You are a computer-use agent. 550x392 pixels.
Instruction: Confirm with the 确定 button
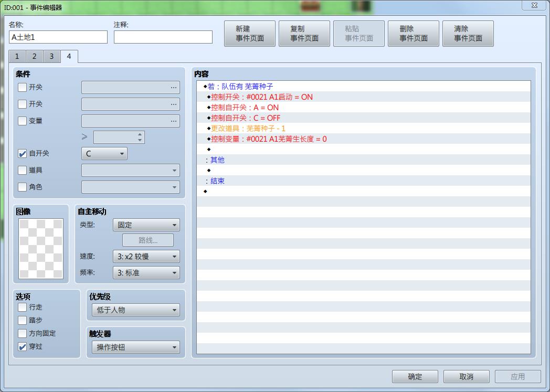pyautogui.click(x=415, y=377)
